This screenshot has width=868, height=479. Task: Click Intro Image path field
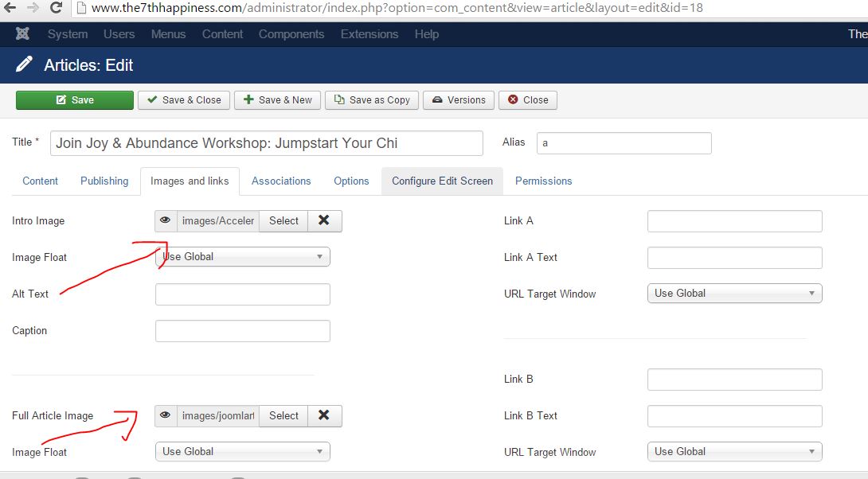pos(218,220)
